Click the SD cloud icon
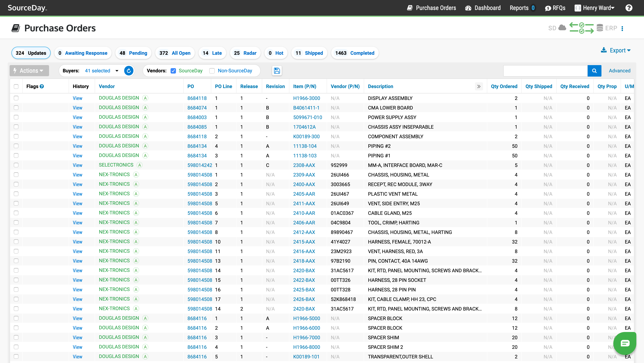Screen dimensions: 644x363 pos(562,27)
